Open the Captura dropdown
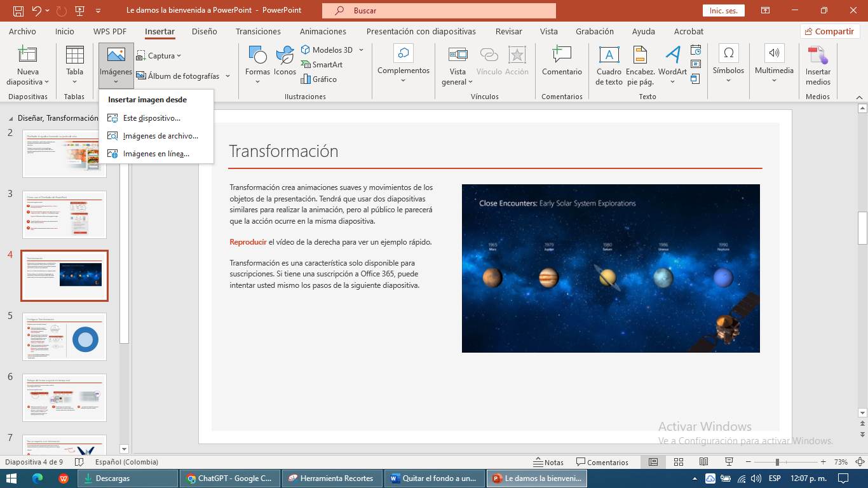Viewport: 868px width, 488px height. (x=159, y=56)
